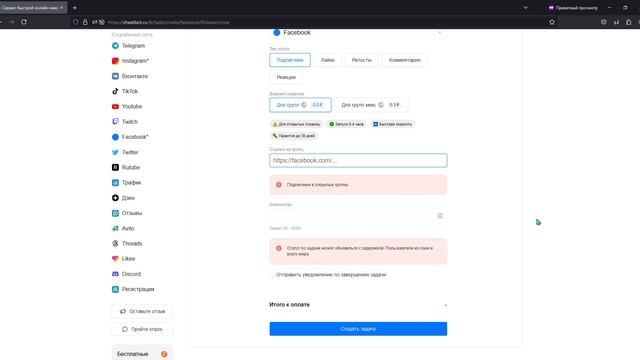Click the Гарантия до 30 дней tag
The width and height of the screenshot is (640, 360).
(x=293, y=136)
